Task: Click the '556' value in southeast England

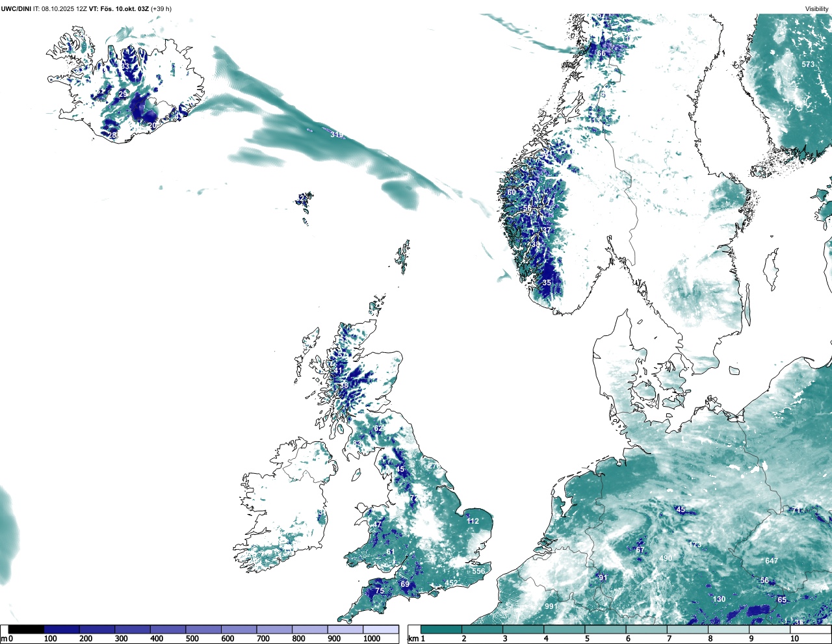Action: (478, 571)
